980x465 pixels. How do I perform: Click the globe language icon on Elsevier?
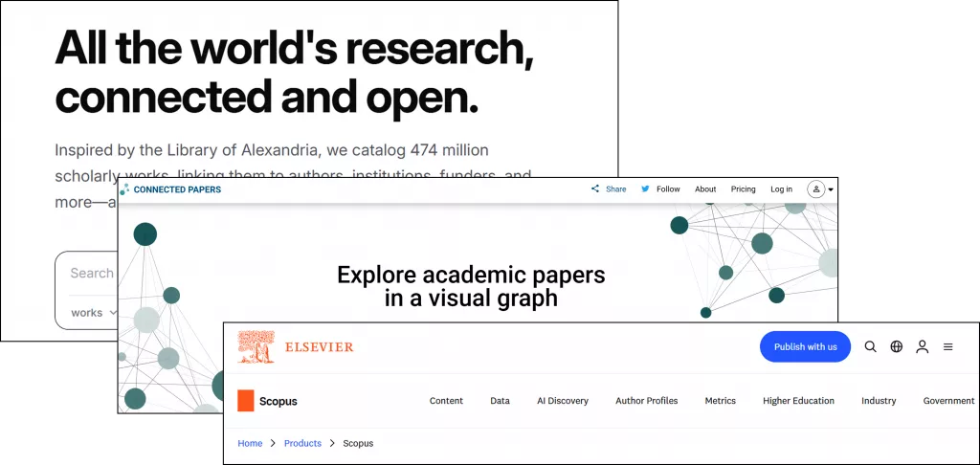pyautogui.click(x=896, y=347)
